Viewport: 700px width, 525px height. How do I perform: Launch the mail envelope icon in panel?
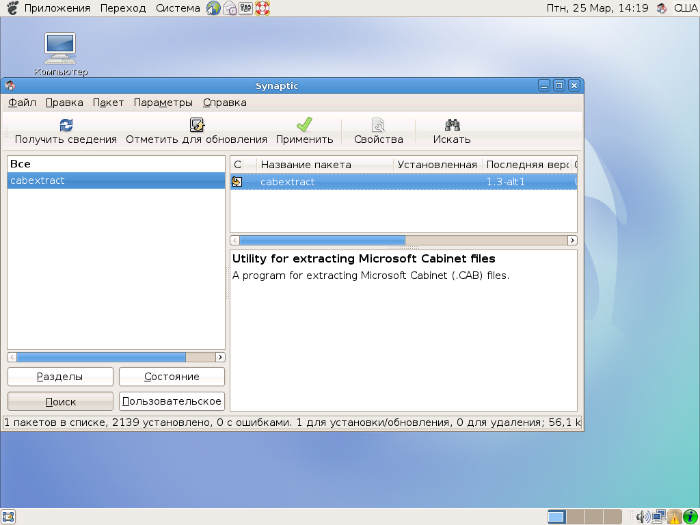[x=230, y=8]
